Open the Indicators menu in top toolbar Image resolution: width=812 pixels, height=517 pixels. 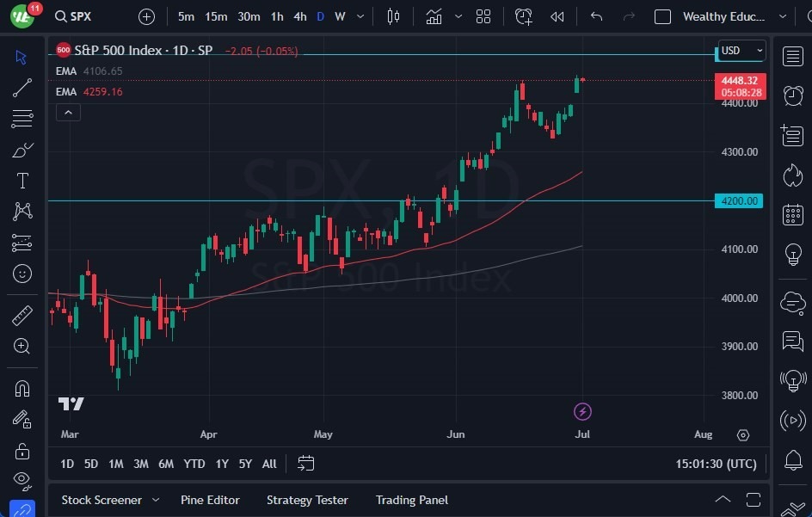[x=434, y=15]
